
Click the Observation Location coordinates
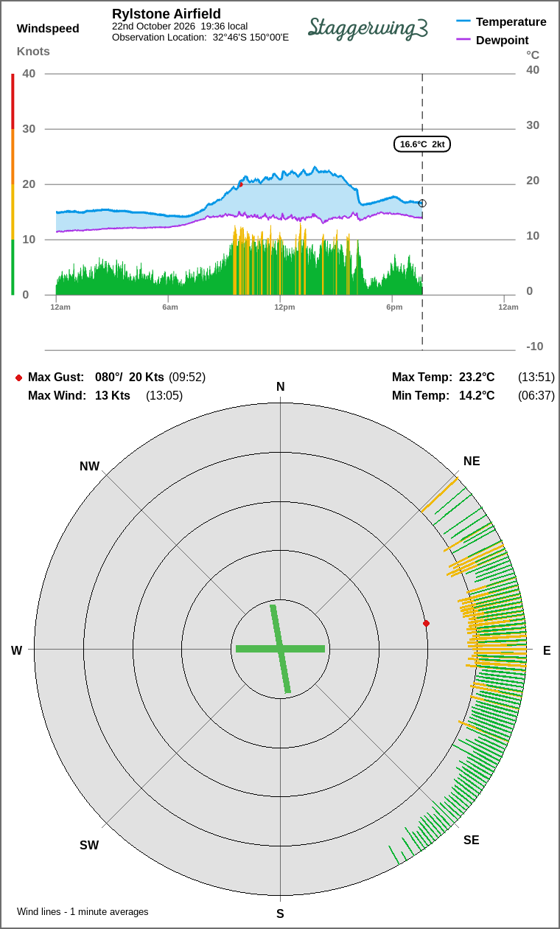[251, 37]
